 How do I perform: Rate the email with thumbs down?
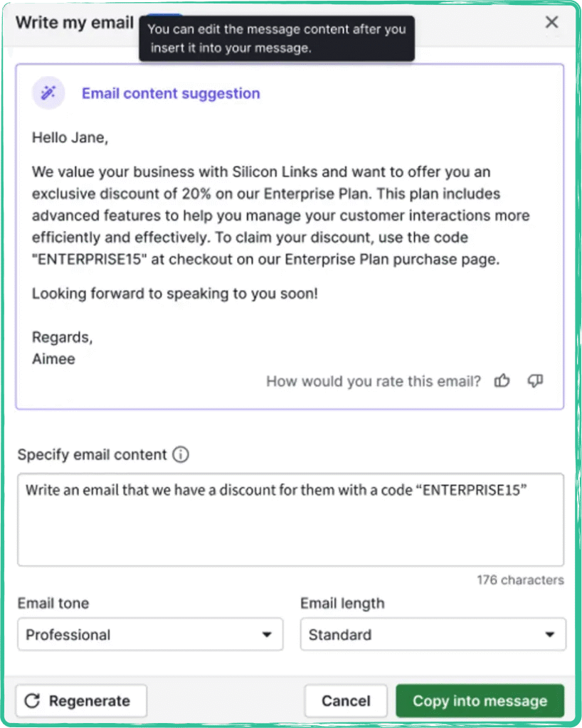click(x=535, y=381)
